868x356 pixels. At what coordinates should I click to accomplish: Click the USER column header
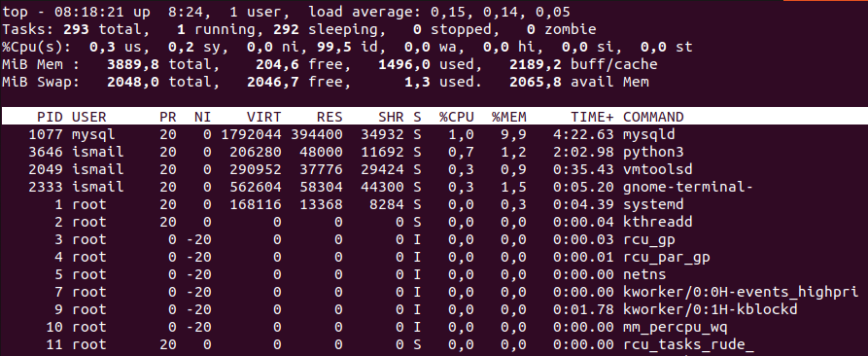coord(88,117)
